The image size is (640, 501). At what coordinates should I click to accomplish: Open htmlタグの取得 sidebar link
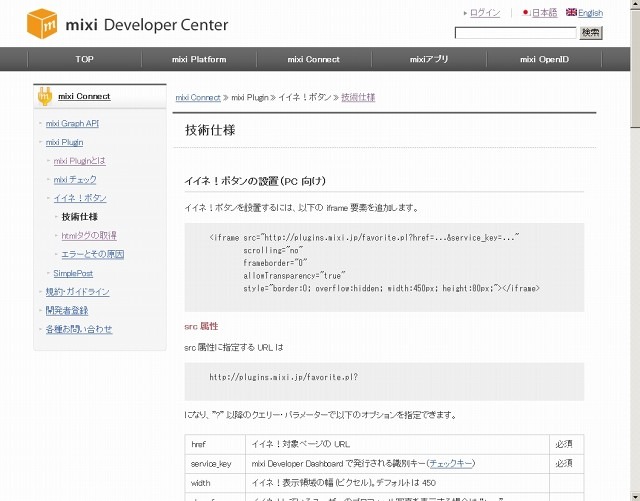tap(89, 236)
